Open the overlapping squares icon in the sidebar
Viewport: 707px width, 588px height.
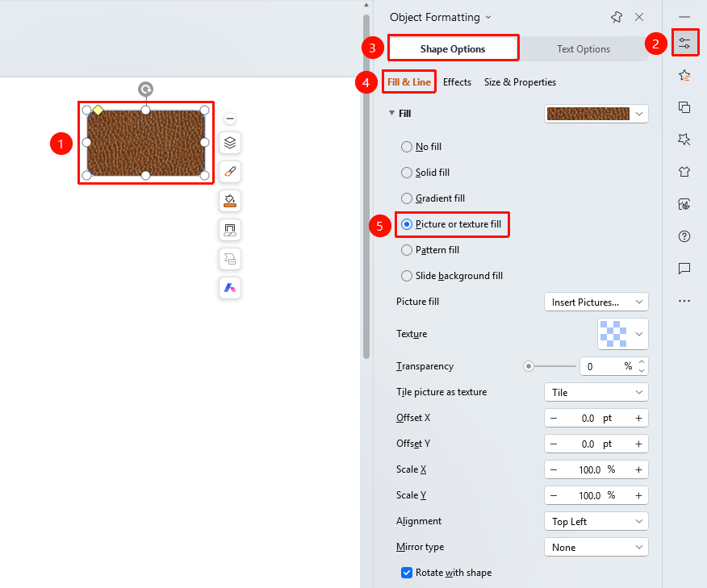(x=684, y=107)
